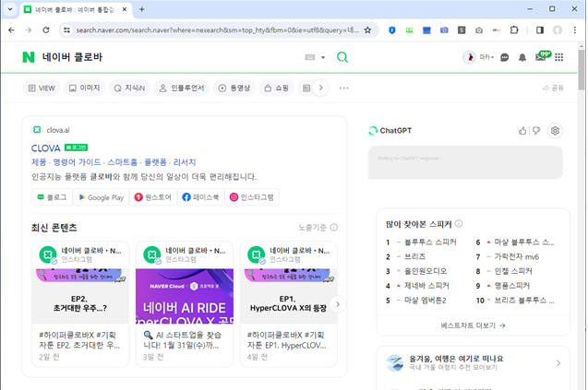Open ranked item 마샬 엠버튼2
588x390 pixels.
click(425, 301)
